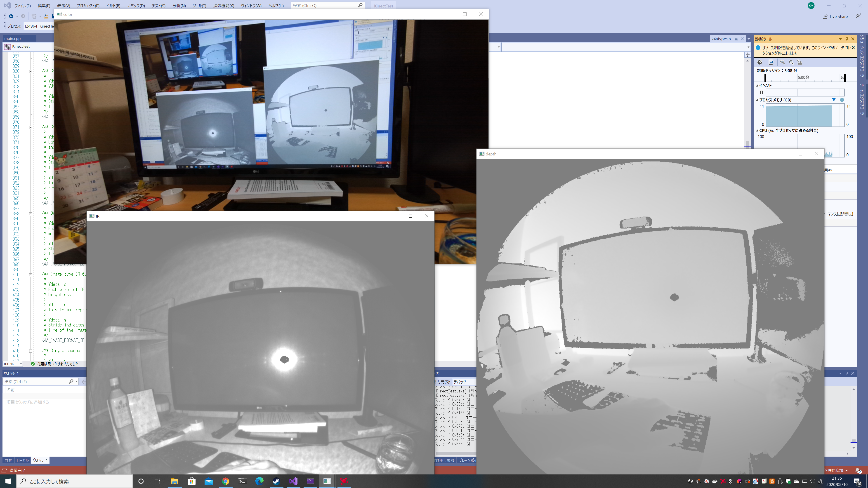Pause events in the diagnostic events row
The image size is (868, 488).
point(761,92)
